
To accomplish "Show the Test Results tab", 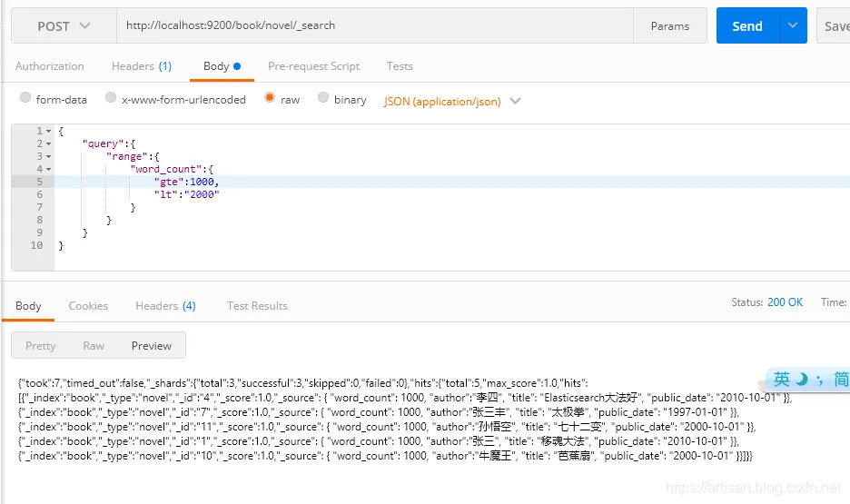I will click(257, 306).
